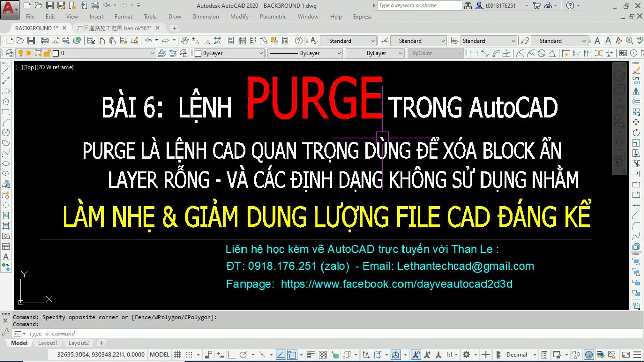
Task: Open the QuickCalc calculator icon
Action: (285, 41)
